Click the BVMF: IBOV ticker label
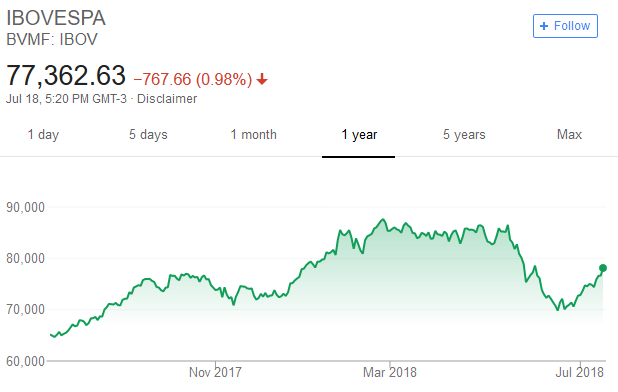The height and width of the screenshot is (392, 618). [x=52, y=39]
